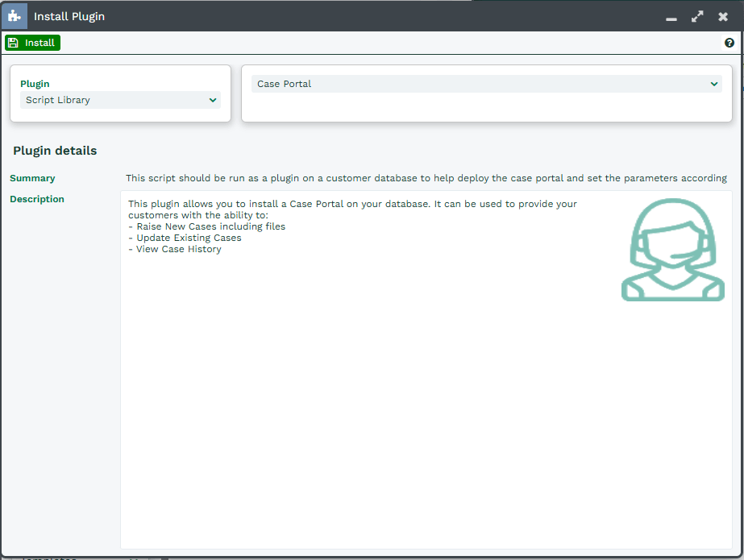The height and width of the screenshot is (560, 744).
Task: Click the Install Plugin window title
Action: 69,17
